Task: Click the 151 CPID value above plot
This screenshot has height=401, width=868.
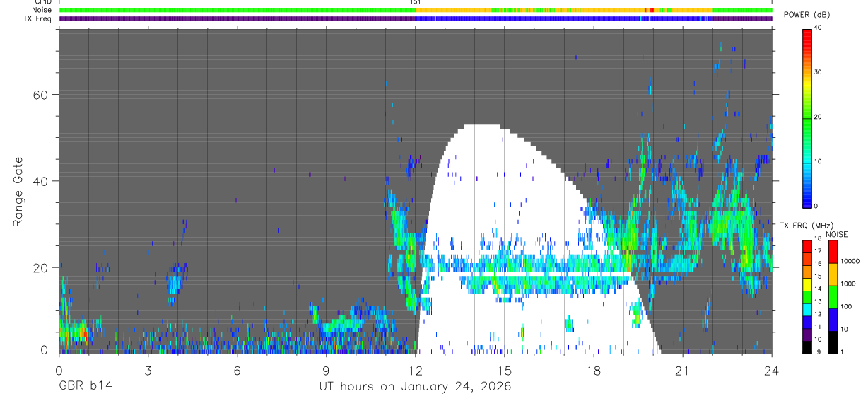Action: (416, 2)
